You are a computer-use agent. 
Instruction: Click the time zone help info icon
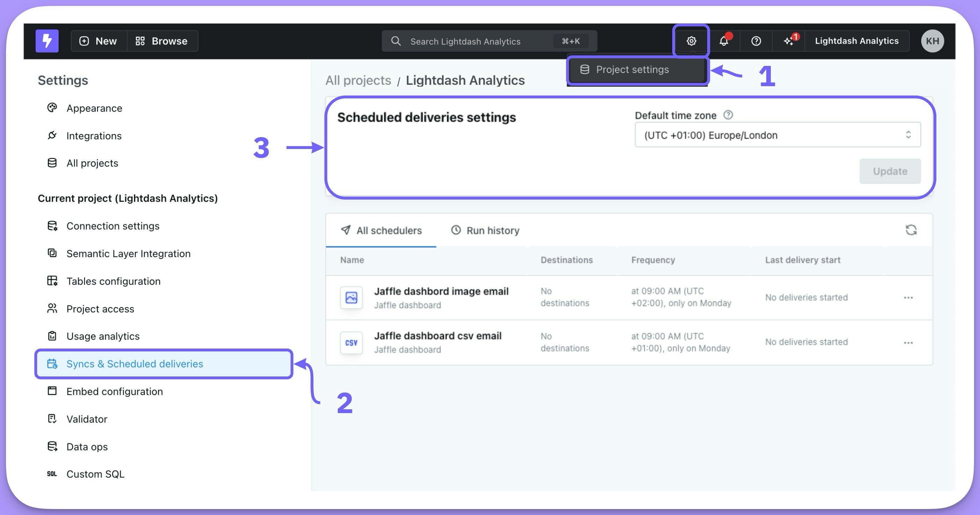728,115
